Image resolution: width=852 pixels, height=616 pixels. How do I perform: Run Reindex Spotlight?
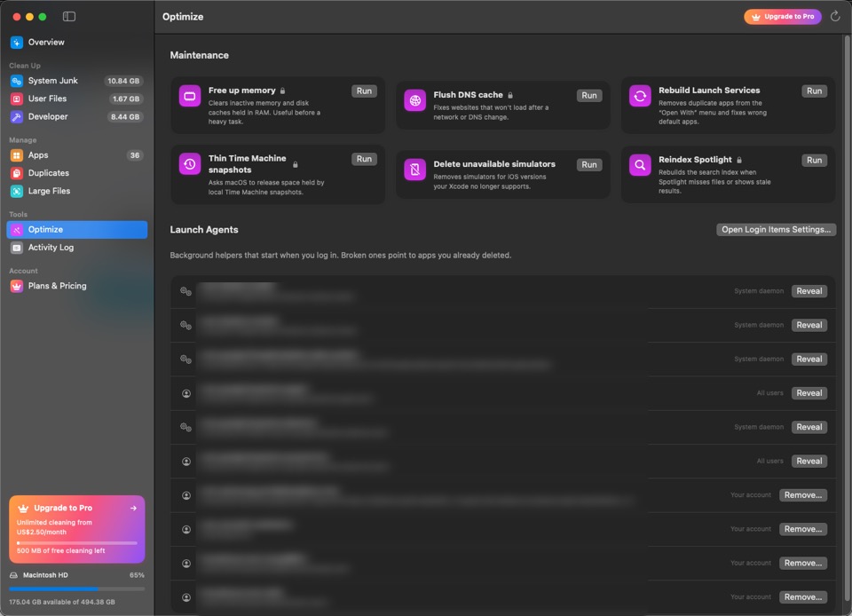[x=814, y=160]
